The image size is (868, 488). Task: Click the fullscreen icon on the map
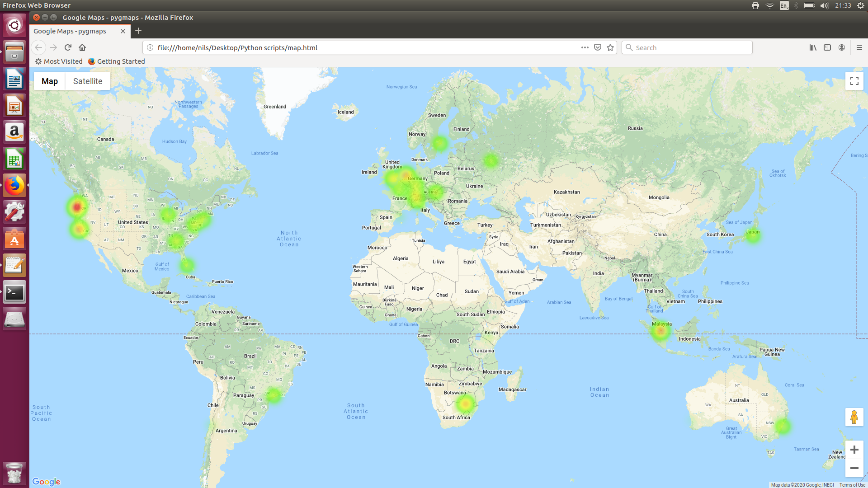tap(854, 80)
